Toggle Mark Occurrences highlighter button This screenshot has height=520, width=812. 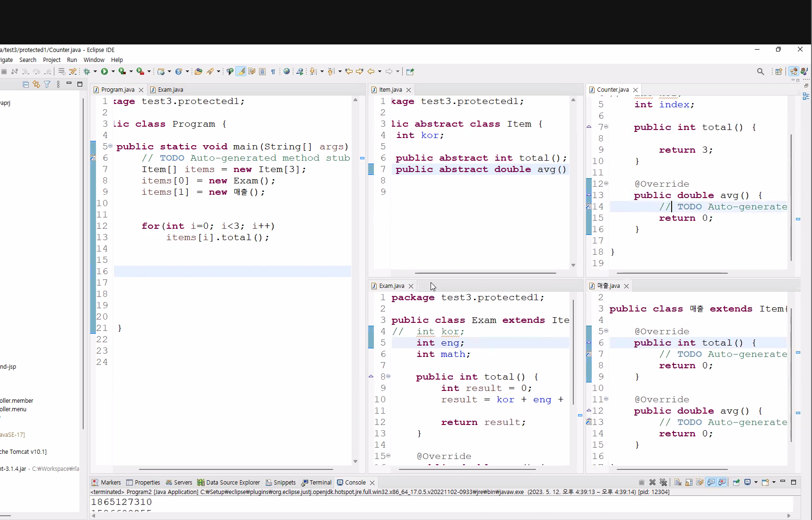(241, 71)
